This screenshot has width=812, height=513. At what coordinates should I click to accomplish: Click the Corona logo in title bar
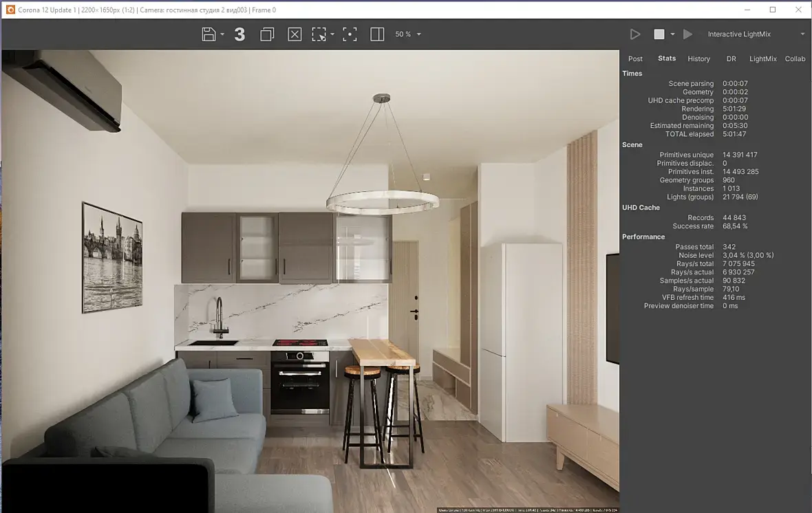tap(10, 10)
